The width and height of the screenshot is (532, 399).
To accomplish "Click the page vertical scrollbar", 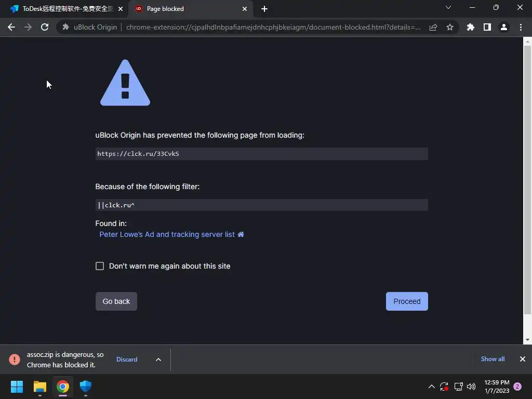I will coord(527,180).
